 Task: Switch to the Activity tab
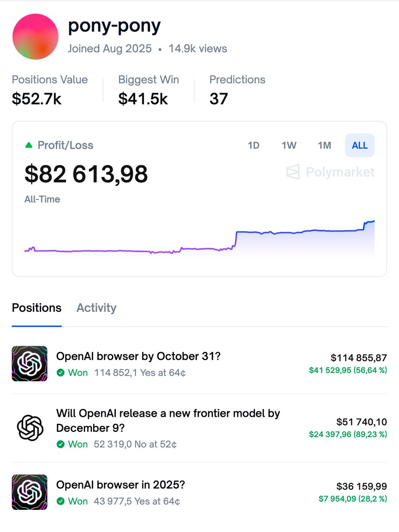pos(96,308)
